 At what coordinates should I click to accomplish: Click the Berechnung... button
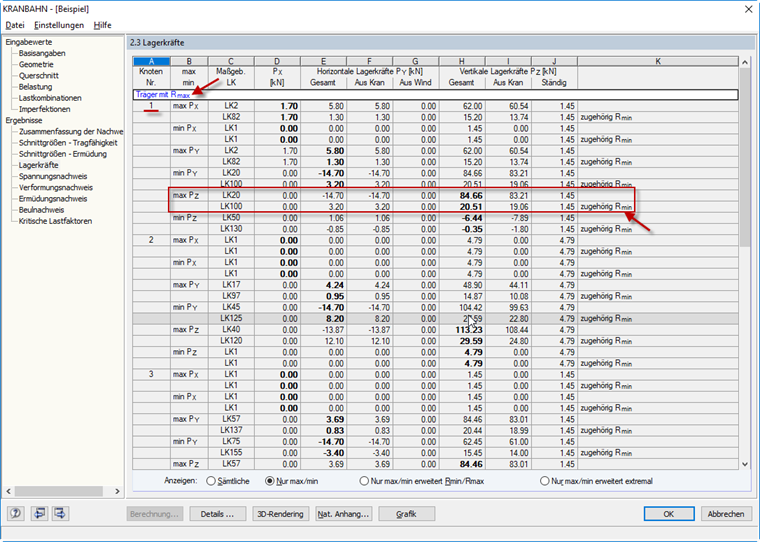tap(155, 514)
